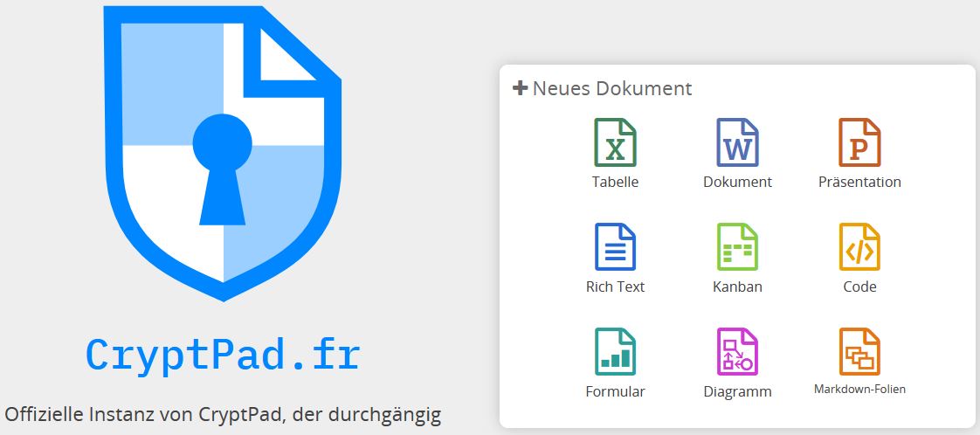
Task: Open the yellow Code editor icon
Action: (859, 247)
